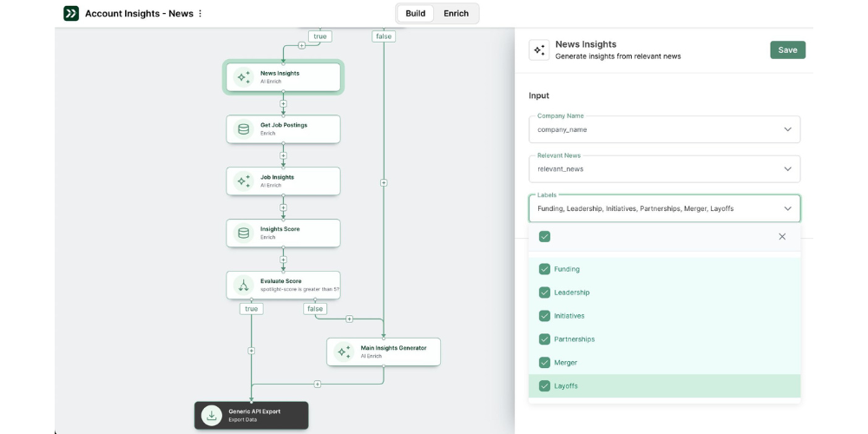Uncheck the Funding label checkbox

(x=544, y=269)
